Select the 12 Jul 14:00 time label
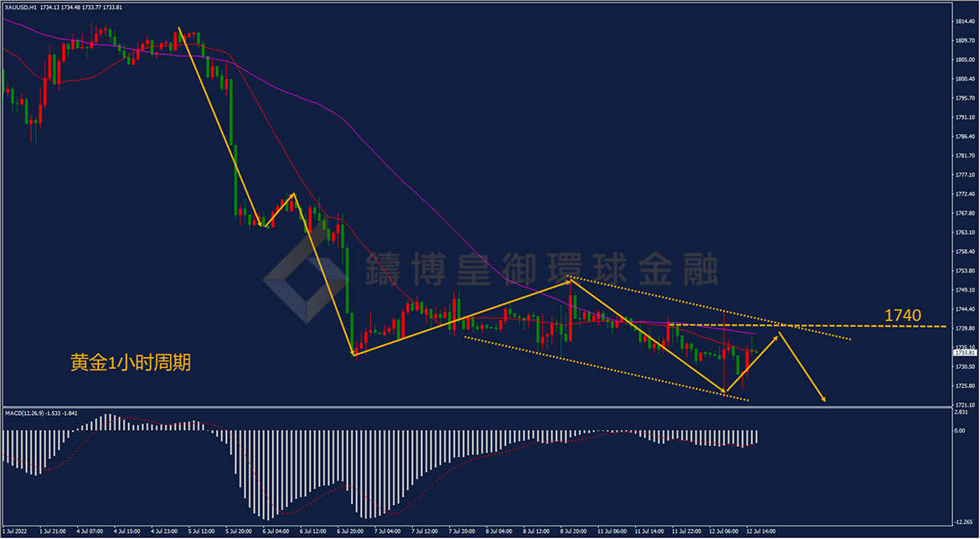980x539 pixels. [760, 531]
